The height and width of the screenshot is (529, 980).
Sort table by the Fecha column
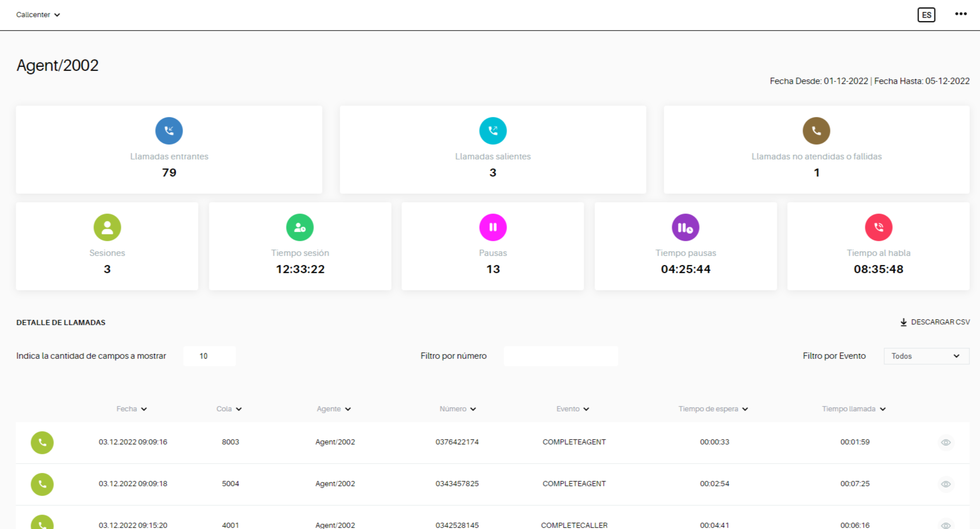tap(131, 409)
